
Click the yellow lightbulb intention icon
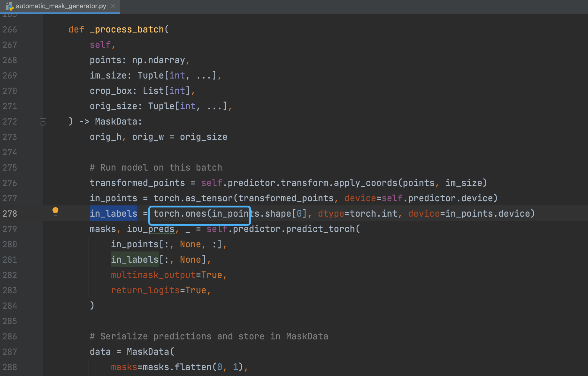(55, 211)
